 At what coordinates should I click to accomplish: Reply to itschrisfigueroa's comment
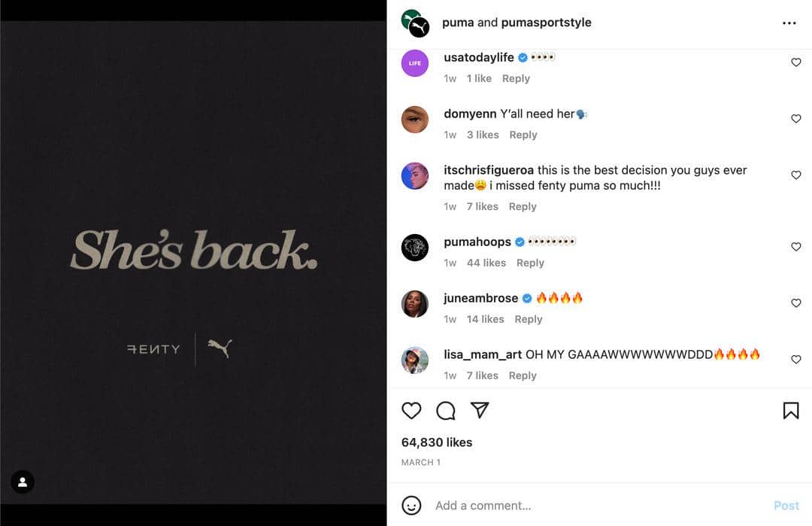click(523, 206)
